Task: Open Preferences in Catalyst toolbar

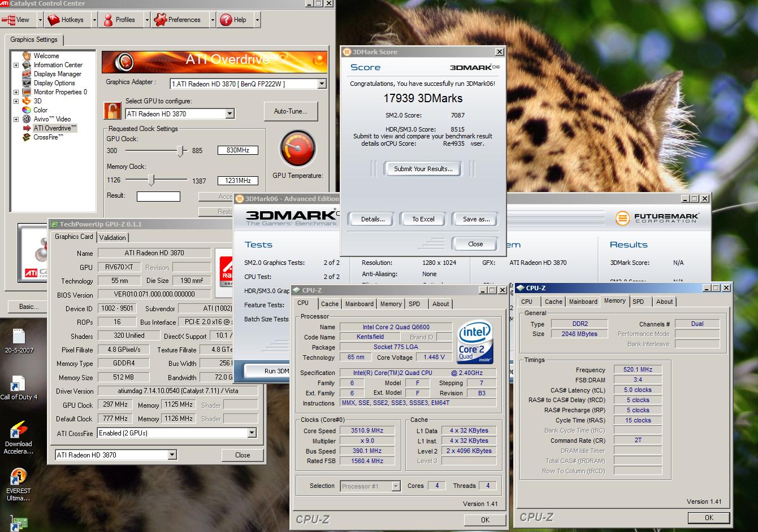Action: pos(177,20)
